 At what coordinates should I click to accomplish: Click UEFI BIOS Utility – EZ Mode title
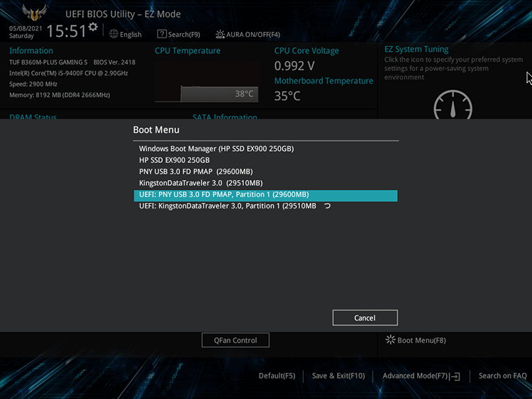pos(123,14)
